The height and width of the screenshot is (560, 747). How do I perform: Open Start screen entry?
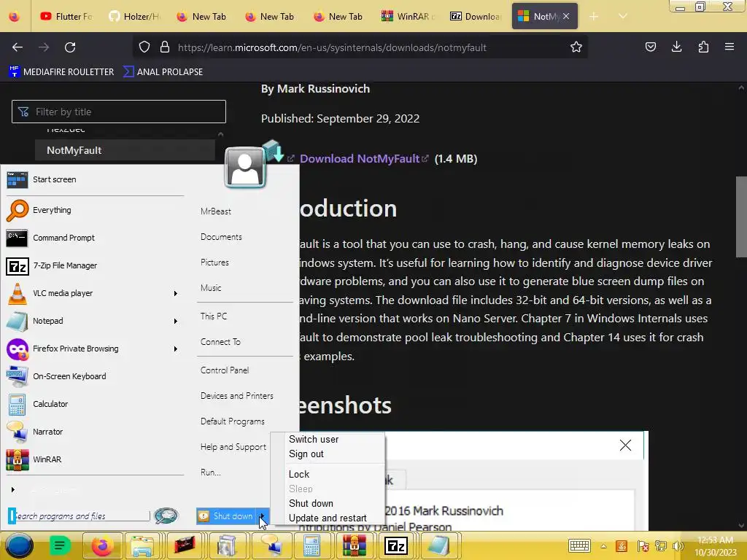coord(95,179)
